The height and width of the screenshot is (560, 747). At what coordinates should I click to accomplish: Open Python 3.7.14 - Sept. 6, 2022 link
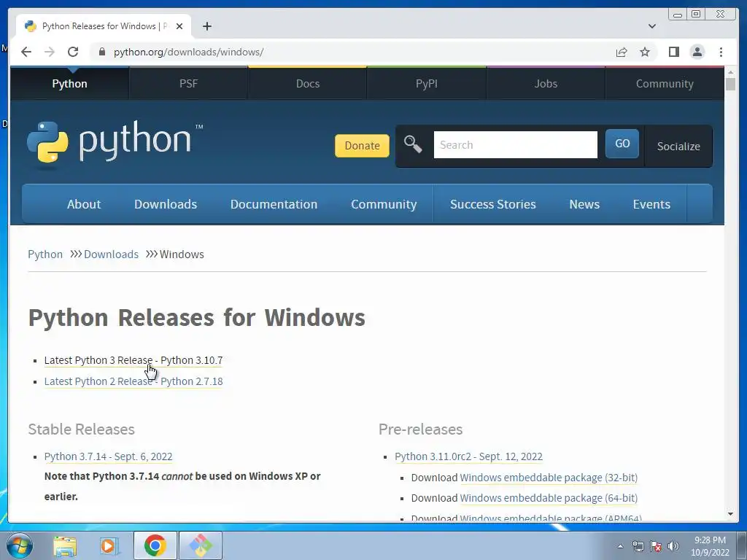point(108,456)
